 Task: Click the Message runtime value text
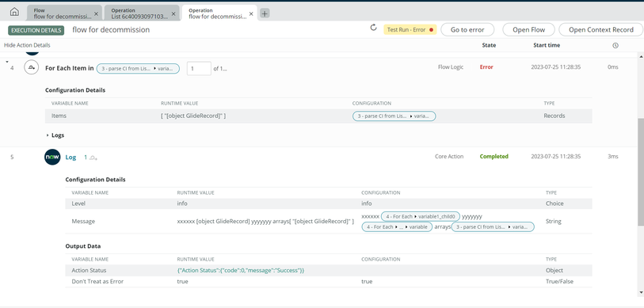click(x=265, y=221)
